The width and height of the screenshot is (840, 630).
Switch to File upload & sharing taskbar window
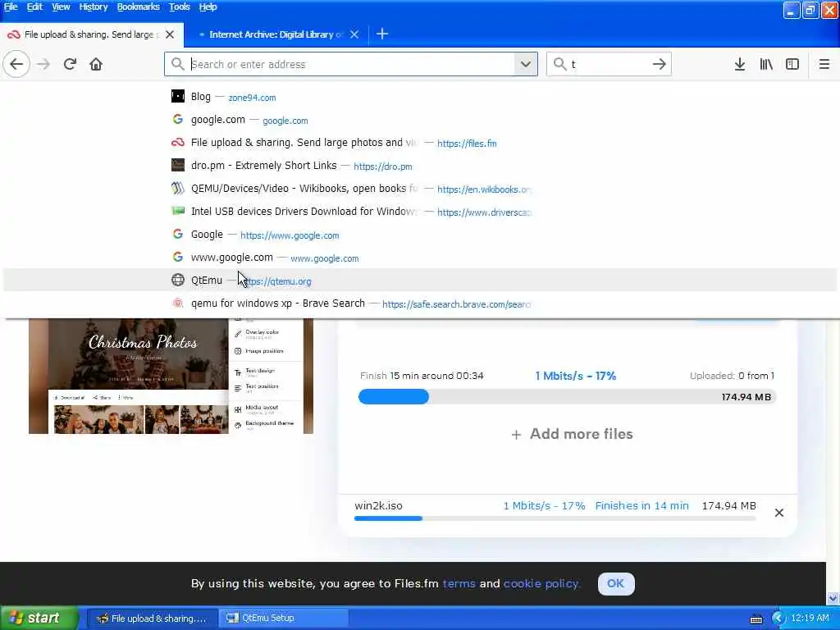click(152, 619)
